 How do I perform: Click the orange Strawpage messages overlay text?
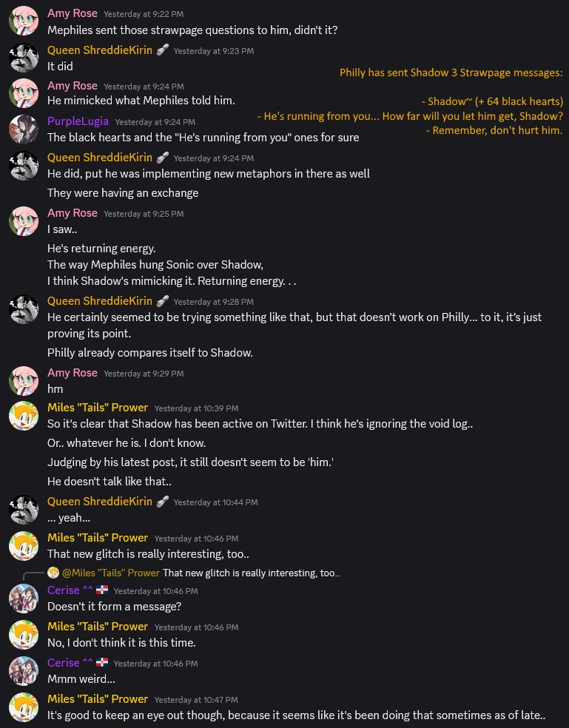tap(451, 73)
